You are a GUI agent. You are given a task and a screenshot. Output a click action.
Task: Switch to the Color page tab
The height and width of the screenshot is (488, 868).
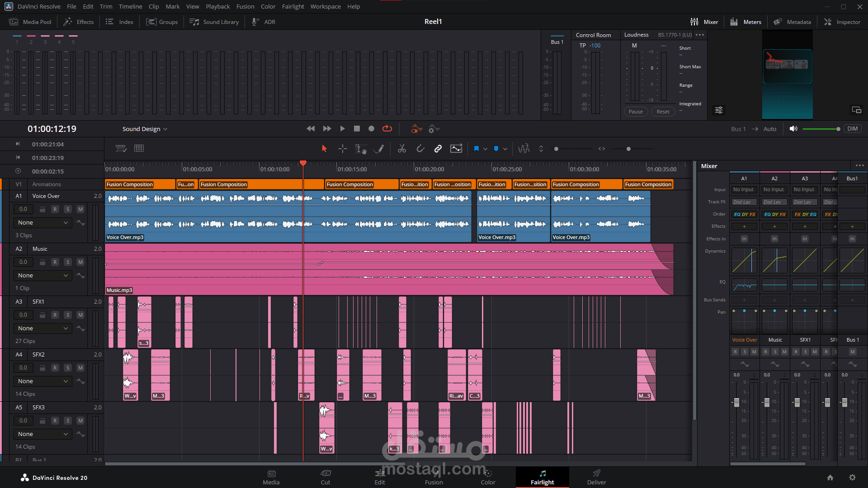(x=488, y=477)
